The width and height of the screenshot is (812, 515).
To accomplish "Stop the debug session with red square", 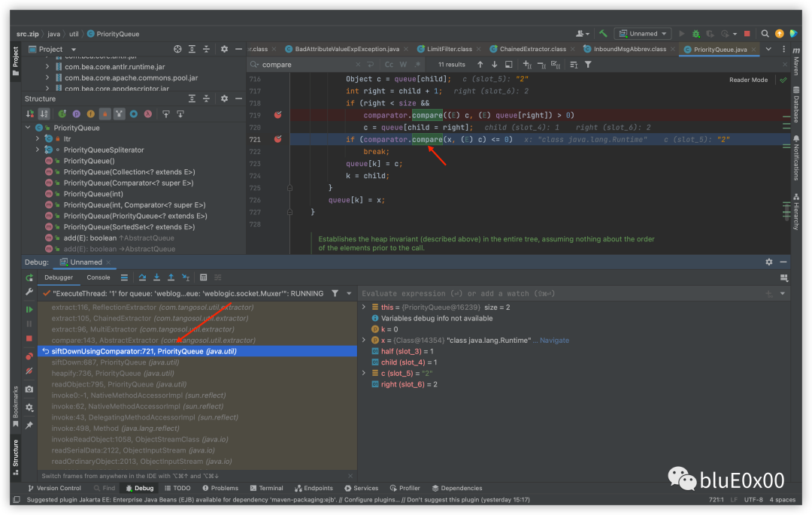I will click(29, 338).
